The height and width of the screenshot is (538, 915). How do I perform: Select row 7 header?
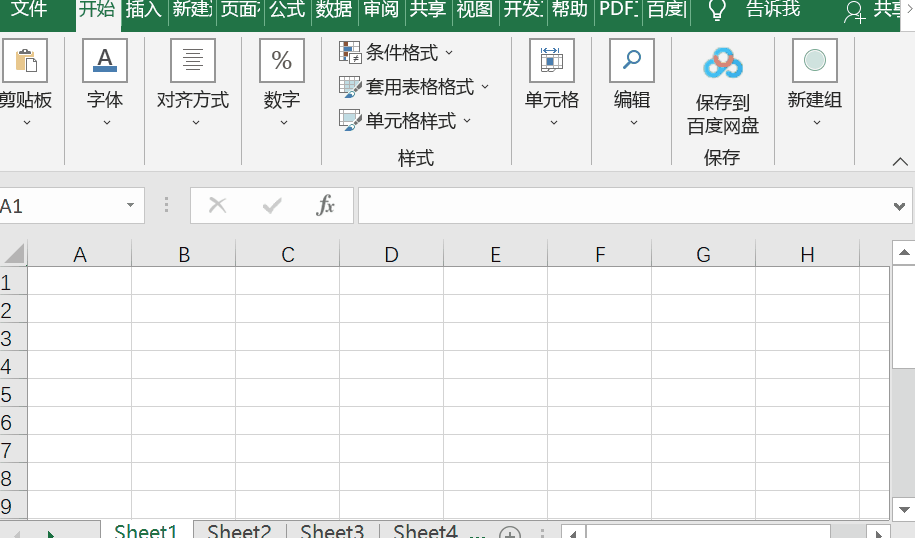tap(13, 450)
